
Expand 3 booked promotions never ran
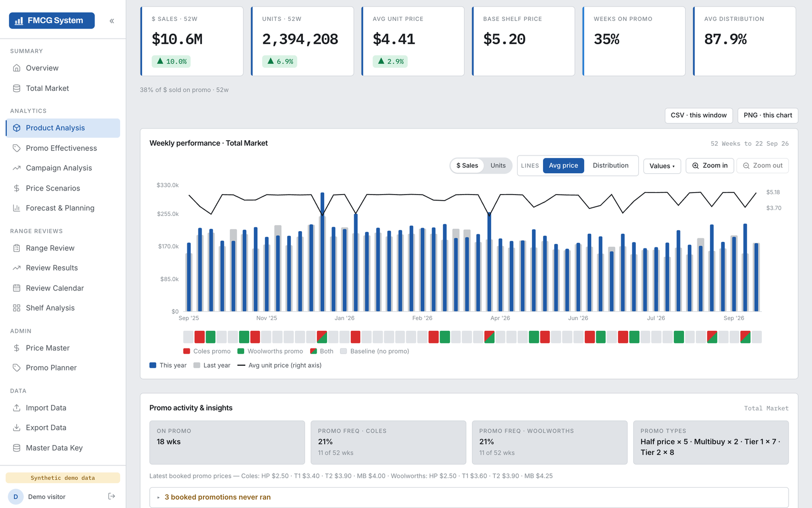[469, 497]
